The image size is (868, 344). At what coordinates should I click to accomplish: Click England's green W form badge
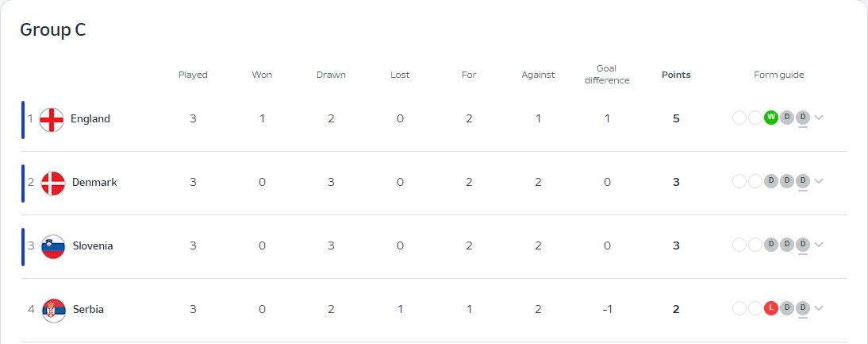click(x=771, y=118)
